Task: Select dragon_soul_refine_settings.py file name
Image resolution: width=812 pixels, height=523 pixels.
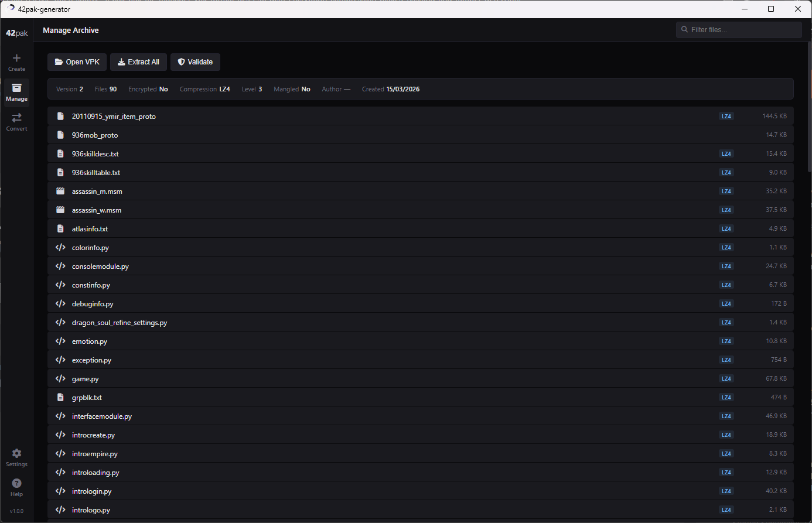Action: (x=120, y=323)
